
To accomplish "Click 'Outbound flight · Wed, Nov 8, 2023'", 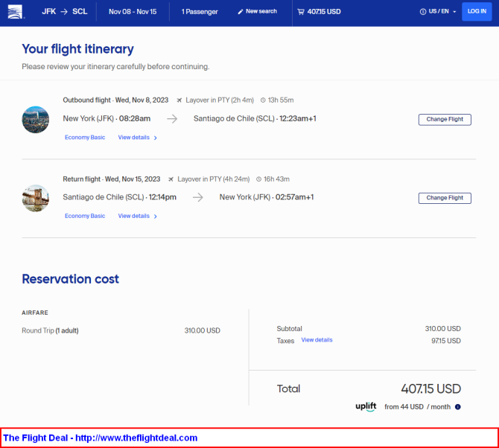I will pyautogui.click(x=115, y=100).
